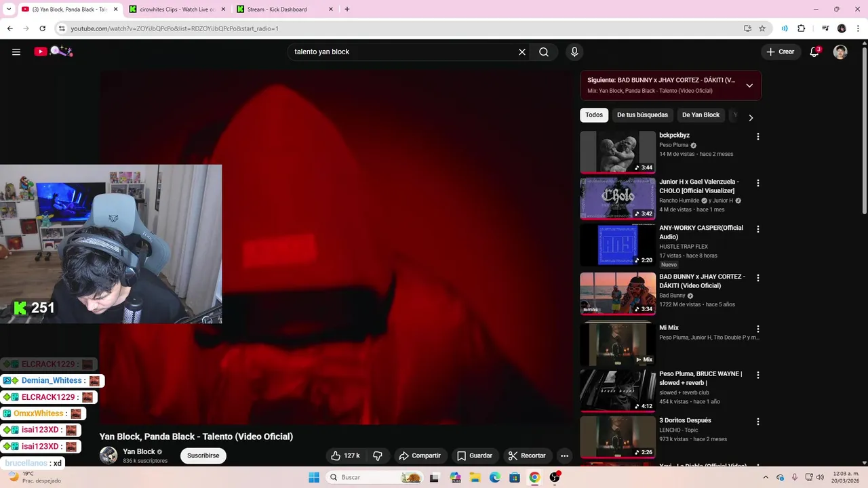Install app icon in the address bar
This screenshot has width=868, height=488.
pos(747,28)
